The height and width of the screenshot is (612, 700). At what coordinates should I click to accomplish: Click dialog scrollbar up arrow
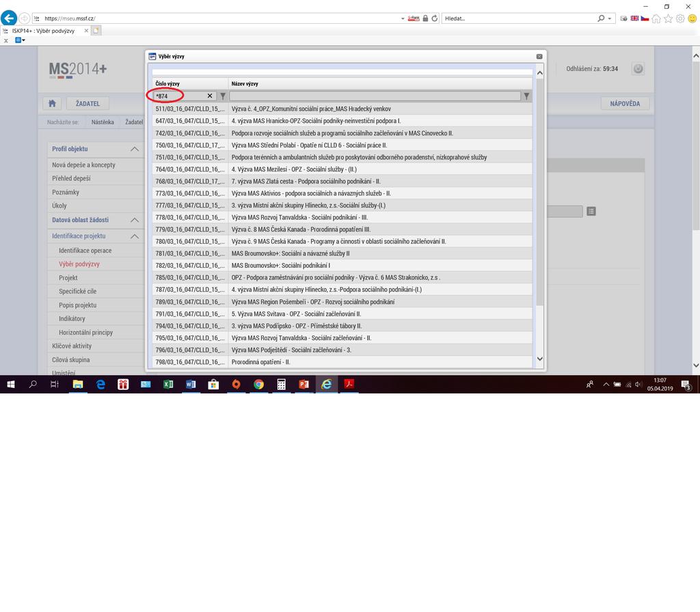540,72
